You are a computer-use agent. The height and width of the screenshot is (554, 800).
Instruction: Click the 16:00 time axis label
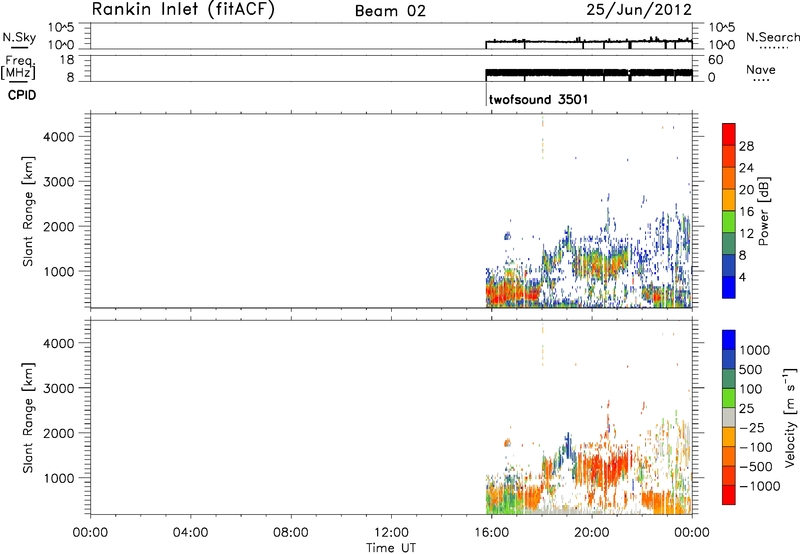click(x=491, y=533)
